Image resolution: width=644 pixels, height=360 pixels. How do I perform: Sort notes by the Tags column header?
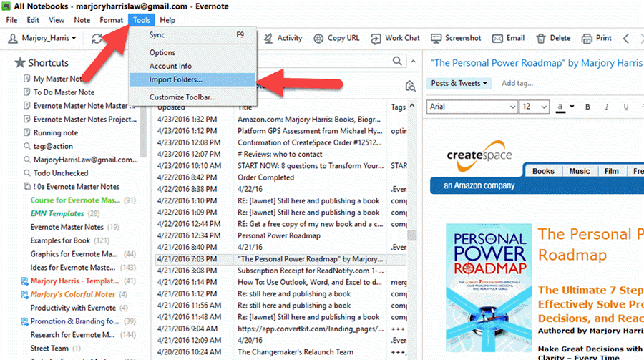(398, 107)
